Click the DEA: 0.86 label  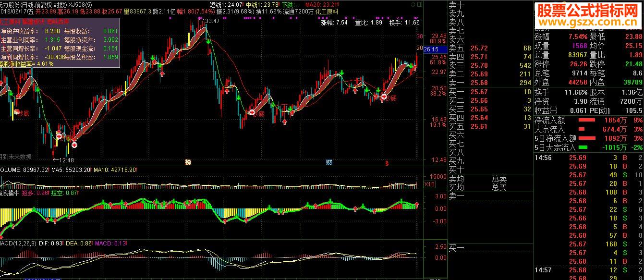[78, 244]
